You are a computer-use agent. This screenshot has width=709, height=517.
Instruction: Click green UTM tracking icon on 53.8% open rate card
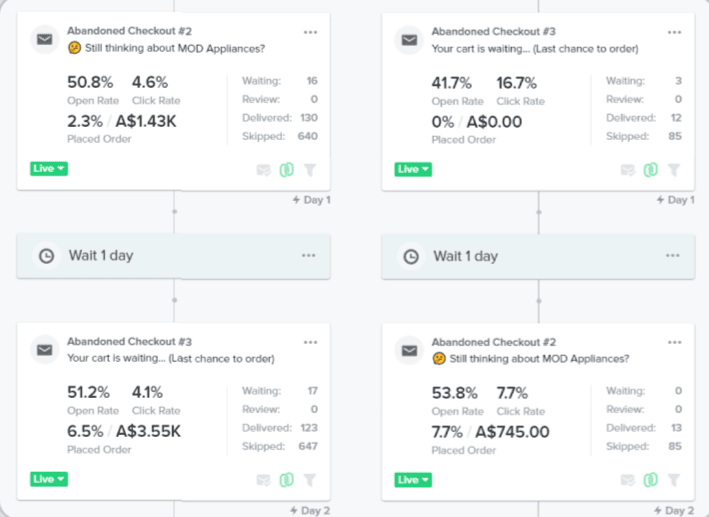coord(651,480)
